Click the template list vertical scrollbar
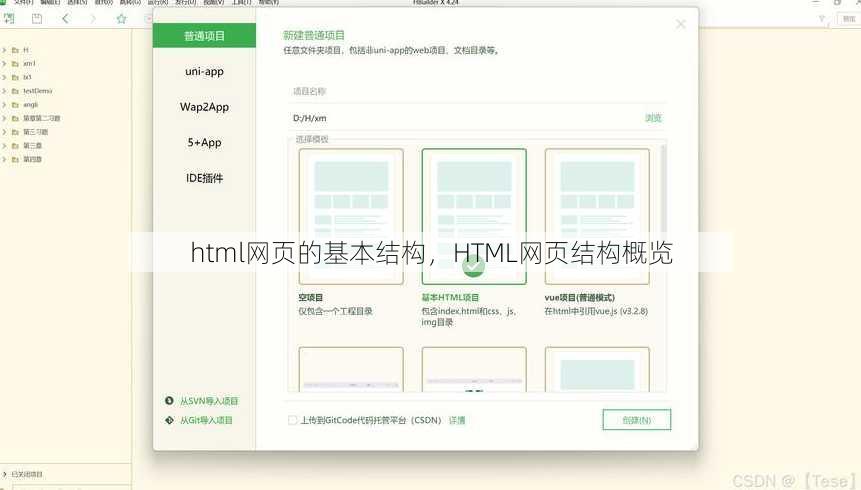Screen dimensions: 861x490 coord(663,187)
